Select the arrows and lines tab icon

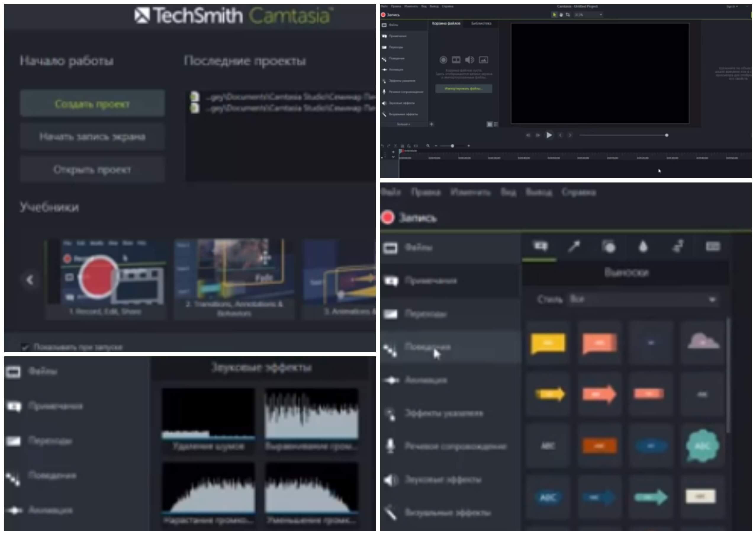[x=574, y=246]
